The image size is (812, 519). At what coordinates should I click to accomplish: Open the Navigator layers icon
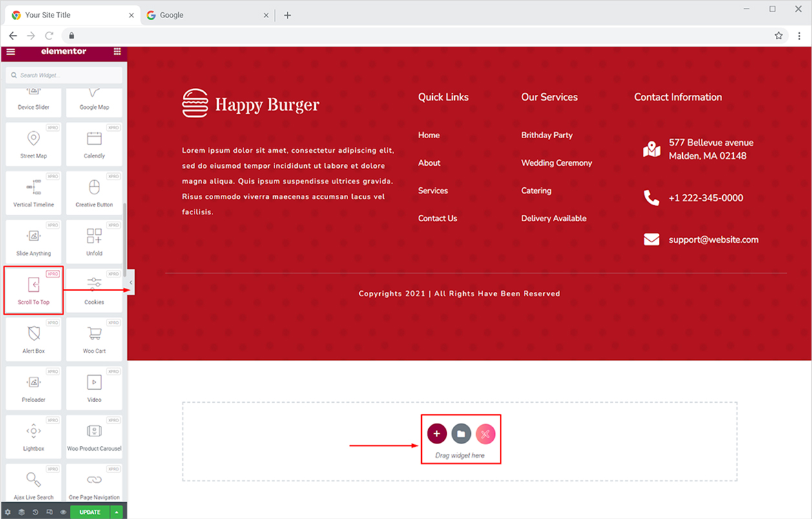21,513
